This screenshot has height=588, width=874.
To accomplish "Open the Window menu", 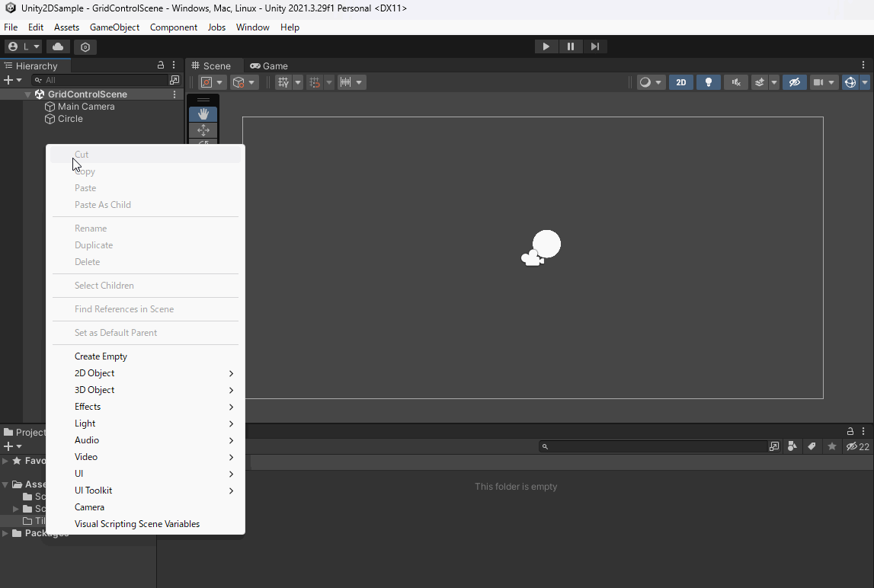I will [252, 27].
